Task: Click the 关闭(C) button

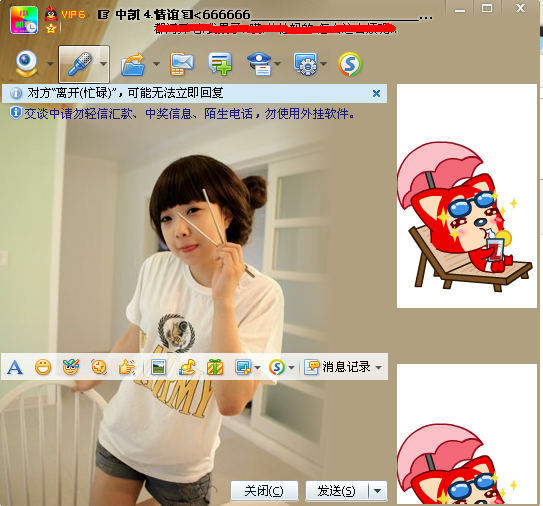Action: [264, 490]
